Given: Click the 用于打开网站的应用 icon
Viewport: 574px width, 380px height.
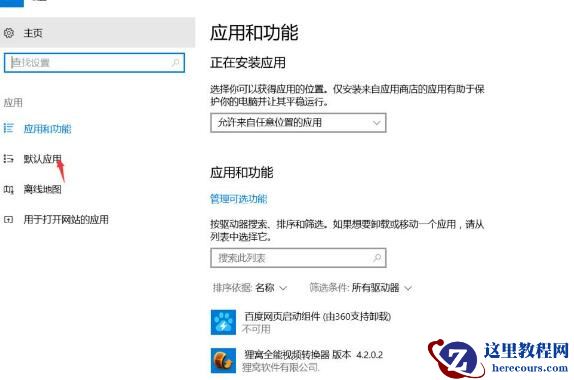Looking at the screenshot, I should (x=8, y=220).
